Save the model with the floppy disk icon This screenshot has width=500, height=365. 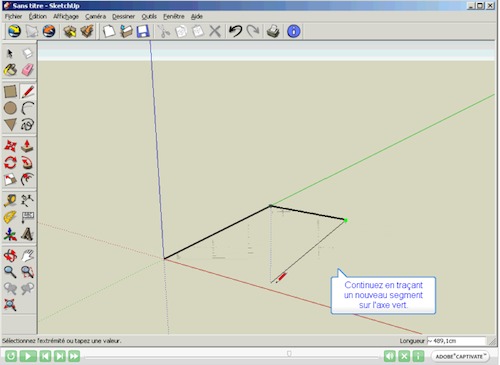click(x=143, y=31)
